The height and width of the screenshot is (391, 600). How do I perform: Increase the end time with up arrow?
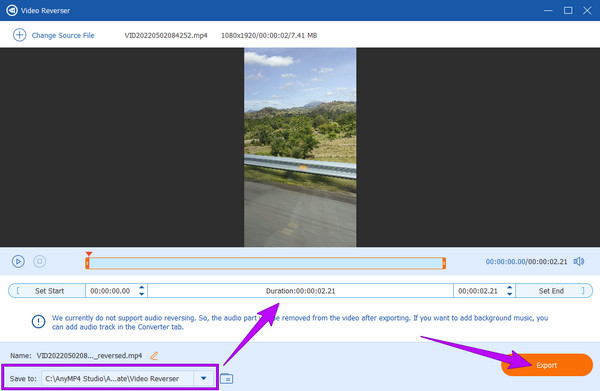[509, 287]
